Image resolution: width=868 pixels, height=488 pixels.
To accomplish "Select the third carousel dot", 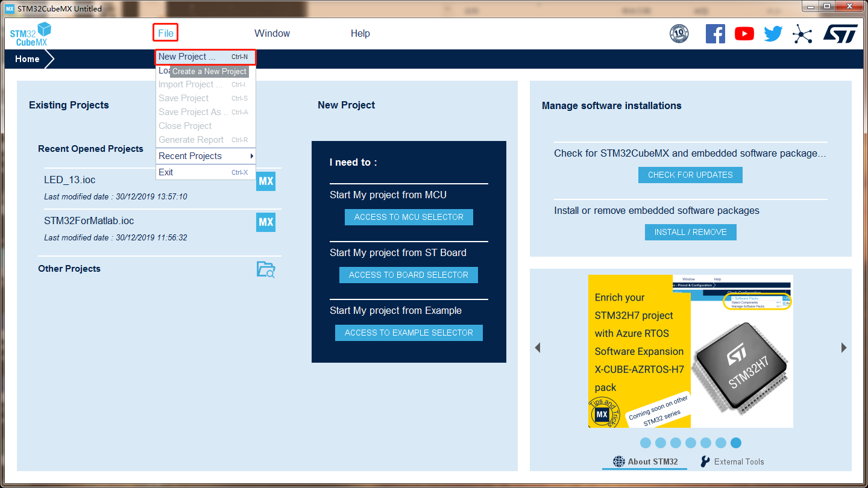I will 676,443.
